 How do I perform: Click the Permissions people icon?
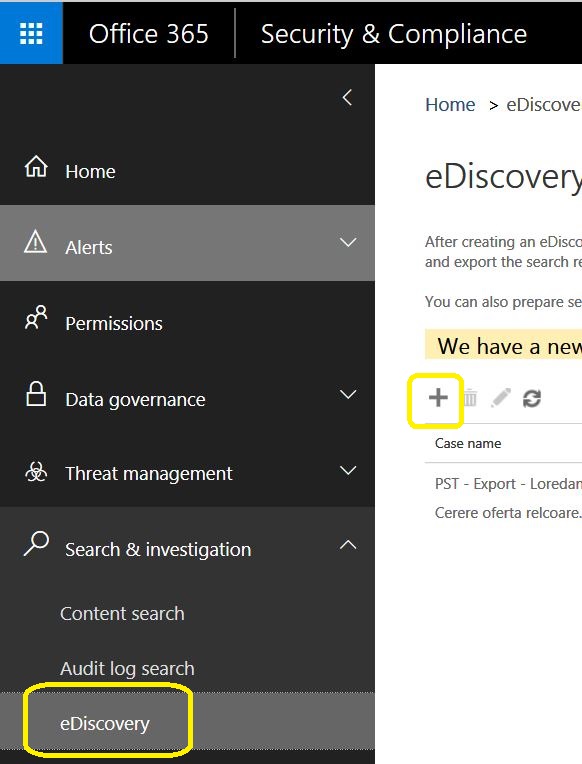click(x=36, y=318)
